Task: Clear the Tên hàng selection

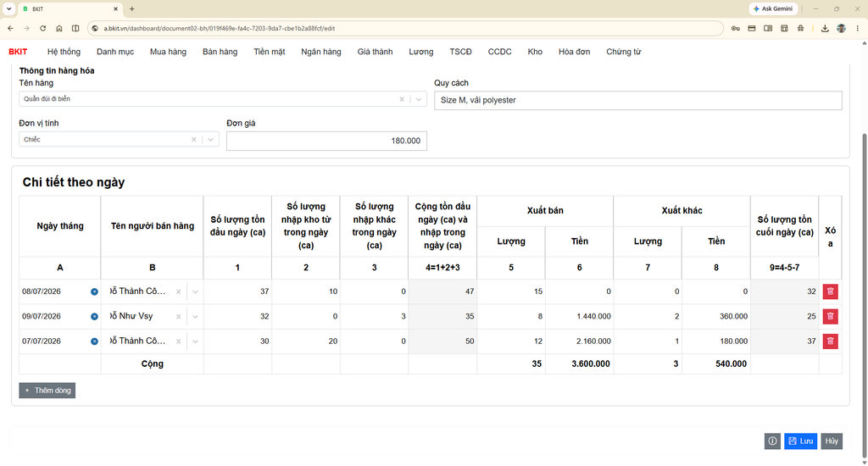Action: (402, 99)
